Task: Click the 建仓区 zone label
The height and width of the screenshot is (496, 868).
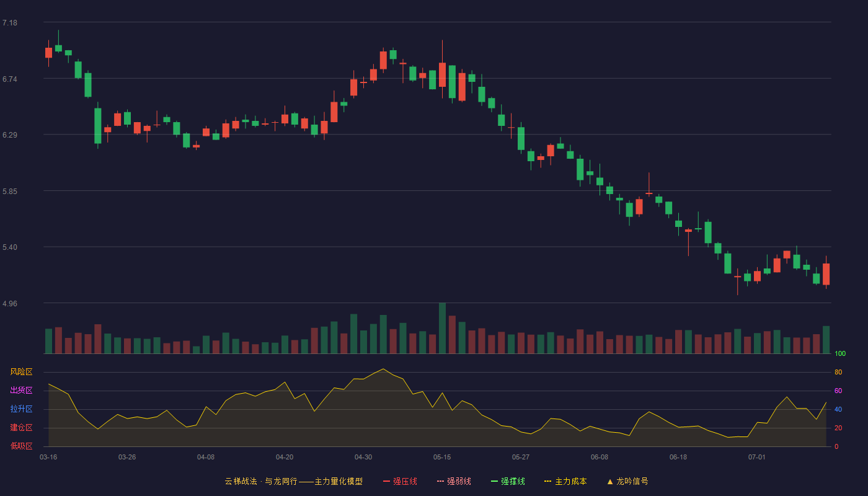Action: [21, 428]
